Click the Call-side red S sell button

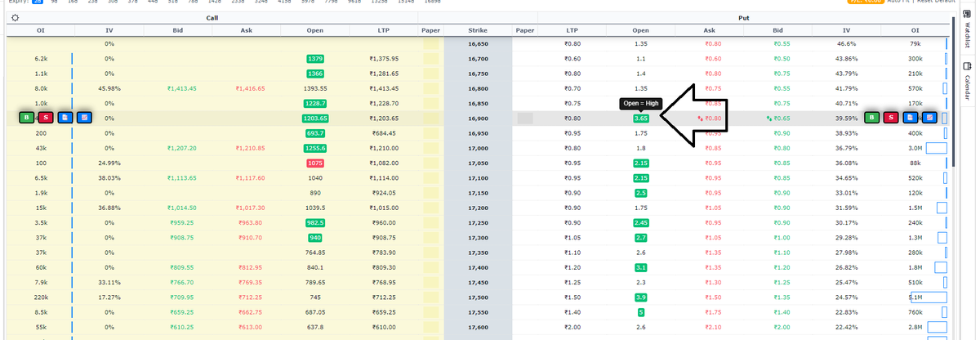[46, 118]
